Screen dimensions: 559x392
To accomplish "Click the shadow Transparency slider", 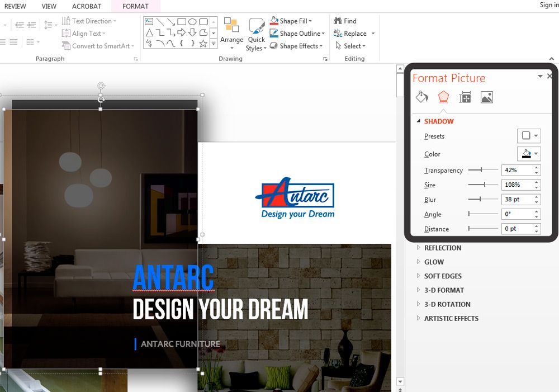I will (x=483, y=170).
